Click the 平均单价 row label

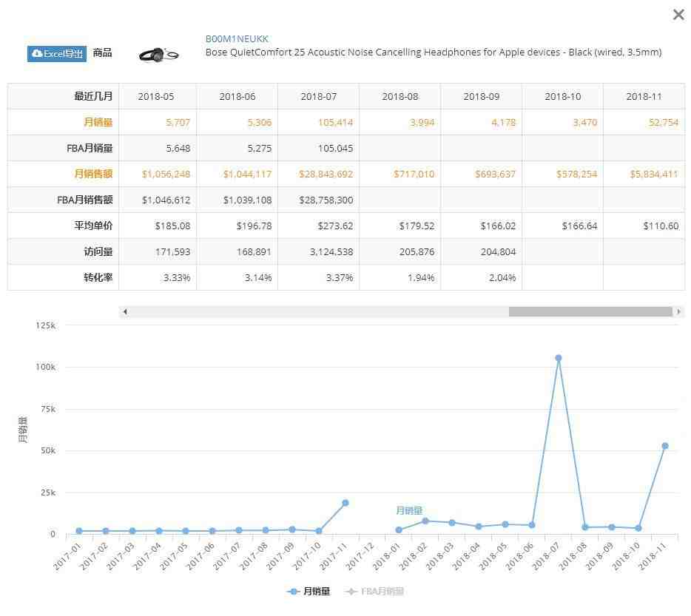pyautogui.click(x=93, y=226)
